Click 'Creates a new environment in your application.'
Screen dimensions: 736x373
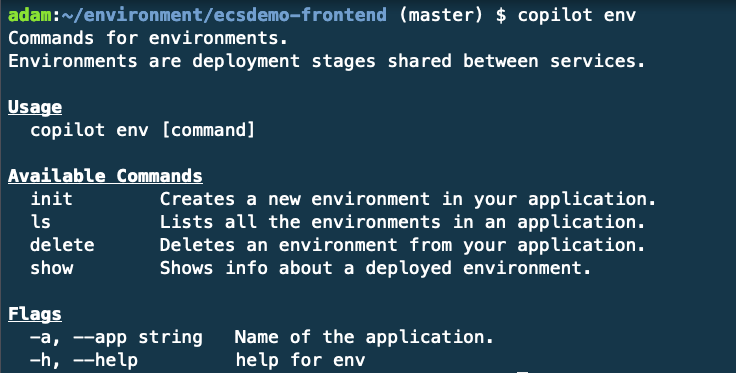pos(407,199)
